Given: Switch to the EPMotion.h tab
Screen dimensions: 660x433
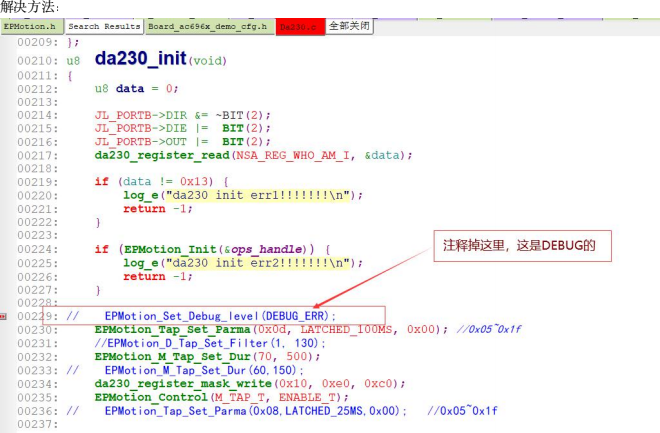Looking at the screenshot, I should (x=32, y=27).
